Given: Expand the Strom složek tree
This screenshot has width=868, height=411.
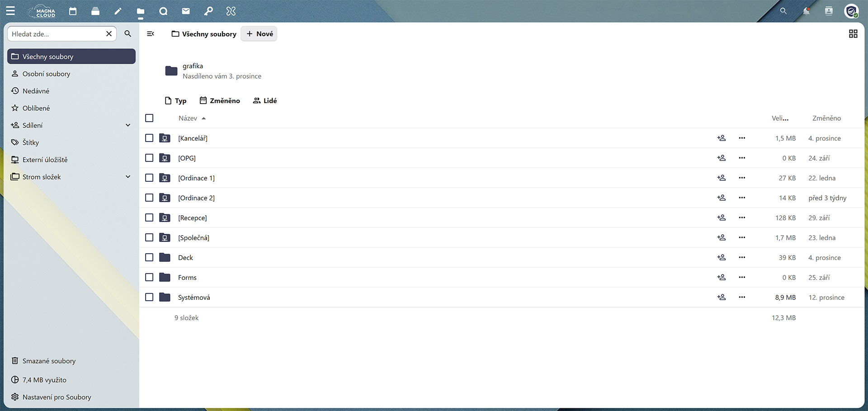Looking at the screenshot, I should pos(128,177).
